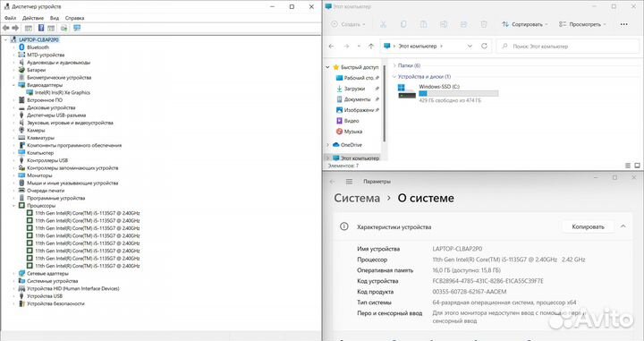Screen dimensions: 644x341
Task: Collapse the Устройства и диски (1) group
Action: [394, 76]
